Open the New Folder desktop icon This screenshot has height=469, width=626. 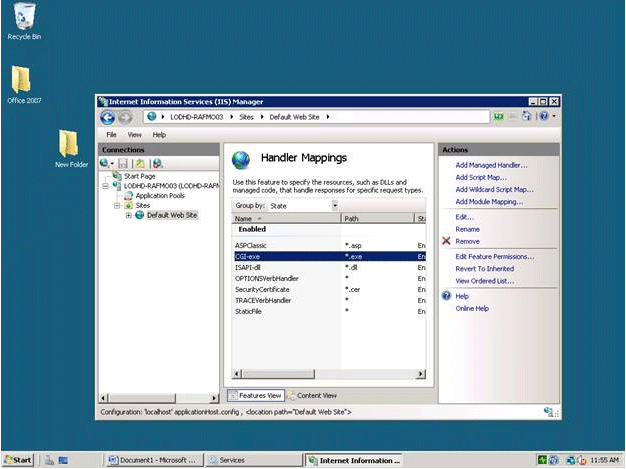70,143
